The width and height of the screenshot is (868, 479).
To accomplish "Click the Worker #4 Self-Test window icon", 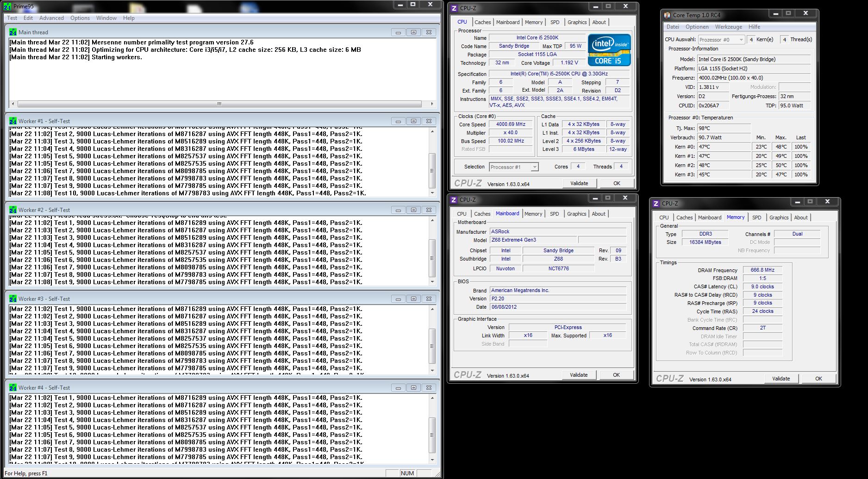I will pos(13,387).
